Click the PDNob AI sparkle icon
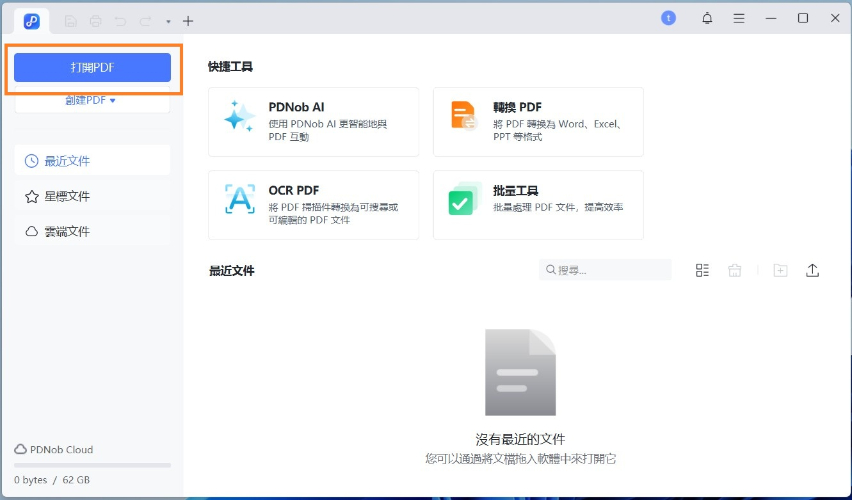This screenshot has height=500, width=852. coord(240,116)
